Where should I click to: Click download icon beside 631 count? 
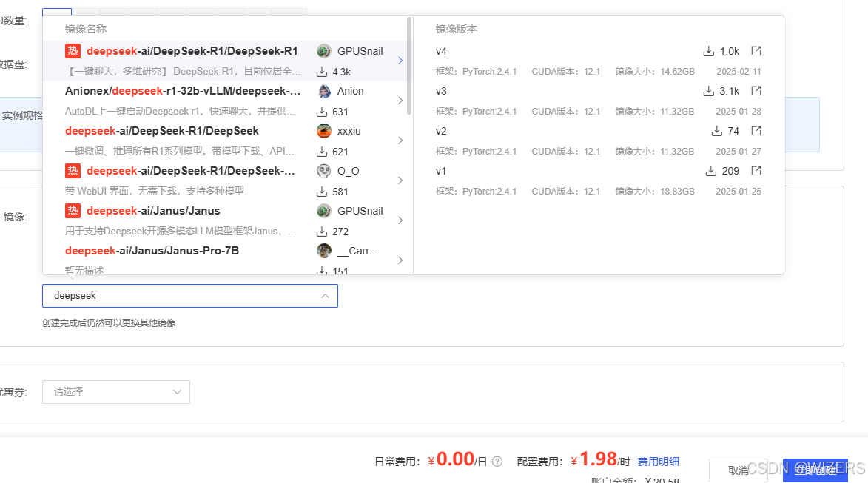coord(322,111)
